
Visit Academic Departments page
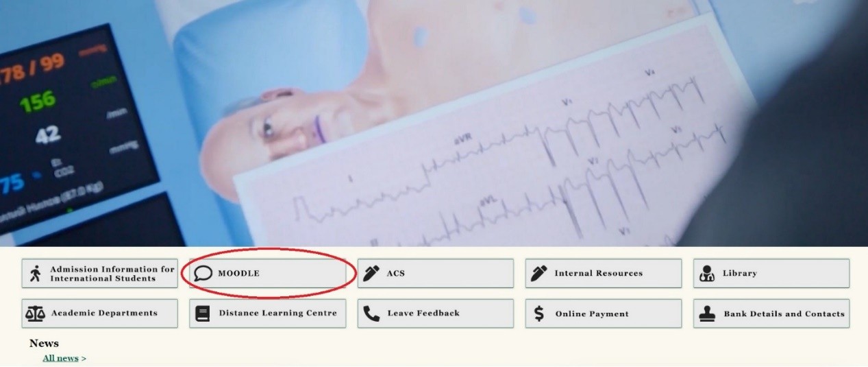pyautogui.click(x=99, y=313)
